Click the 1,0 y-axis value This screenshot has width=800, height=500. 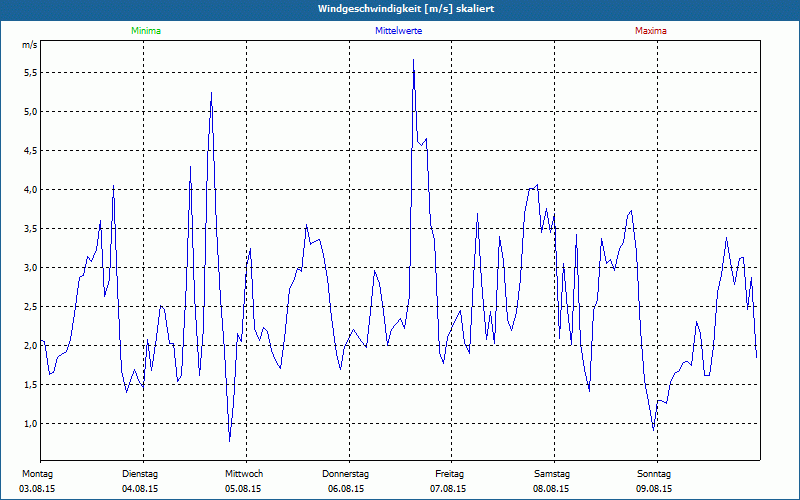[x=31, y=423]
